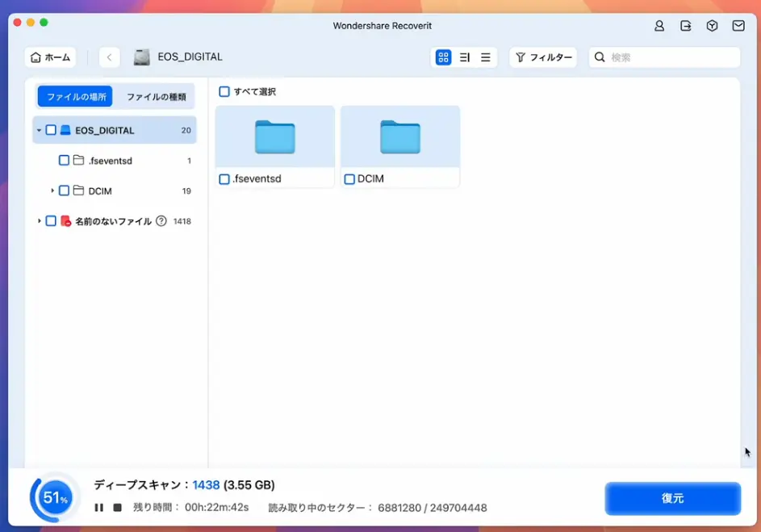This screenshot has width=761, height=532.
Task: Select the DCIM row label in sidebar
Action: tap(100, 191)
